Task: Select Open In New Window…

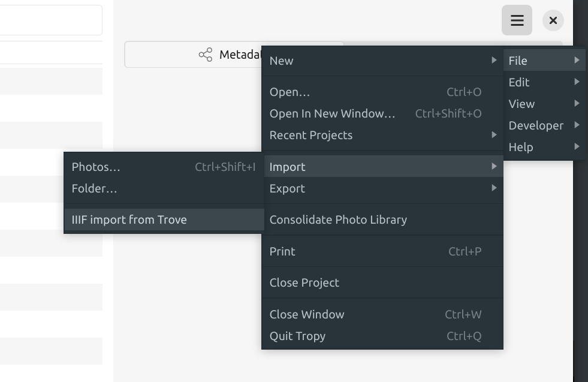Action: (x=382, y=113)
